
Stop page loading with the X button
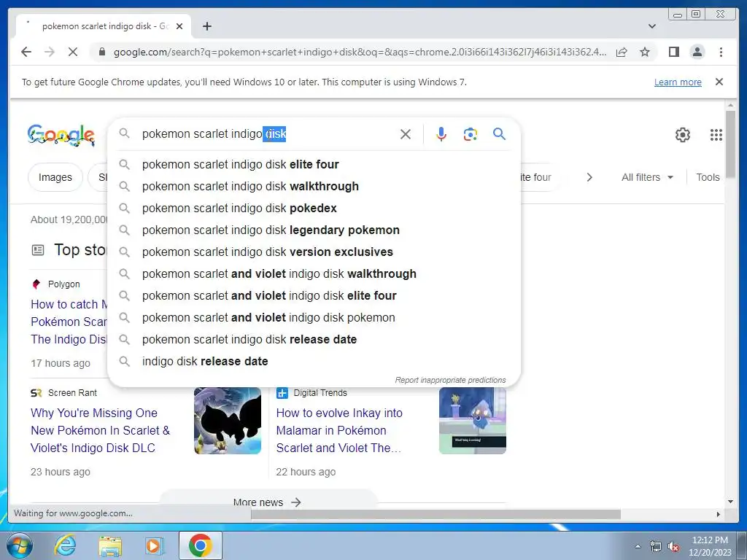pyautogui.click(x=73, y=52)
